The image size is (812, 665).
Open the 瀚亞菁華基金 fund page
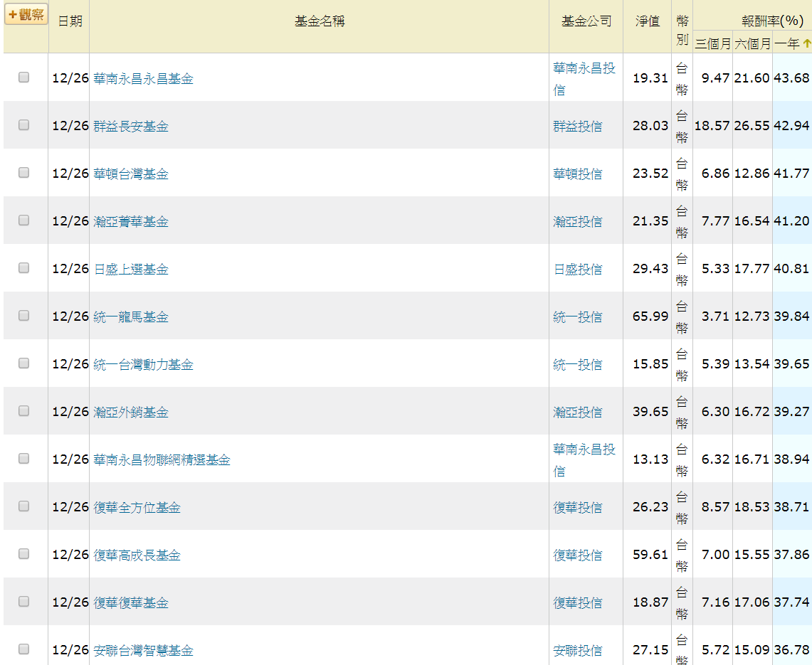coord(131,221)
